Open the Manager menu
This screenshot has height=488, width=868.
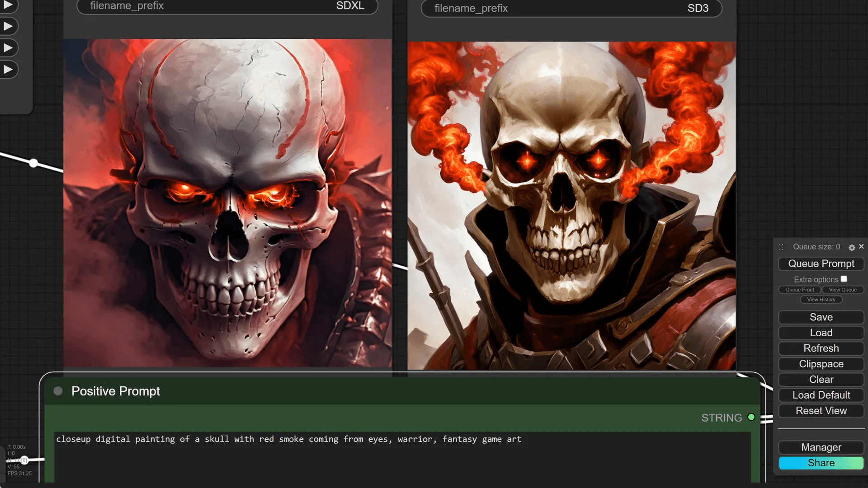coord(821,447)
